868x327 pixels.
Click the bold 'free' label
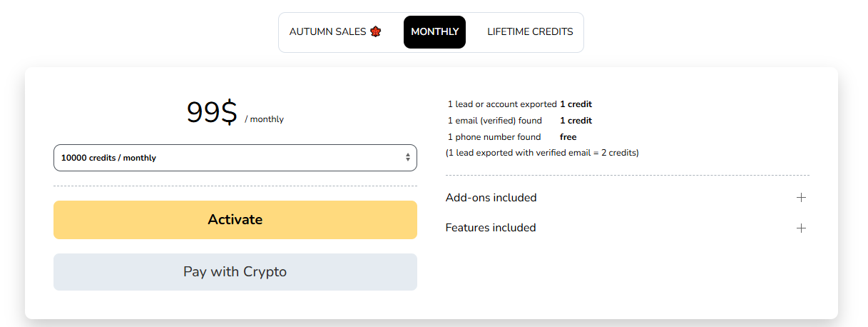click(568, 137)
